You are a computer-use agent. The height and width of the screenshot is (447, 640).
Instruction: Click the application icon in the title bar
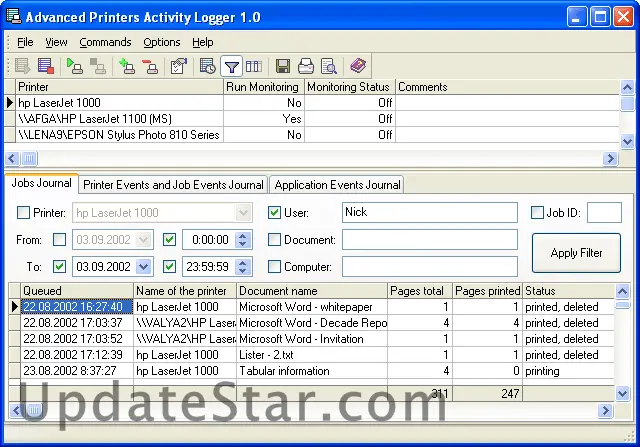tap(13, 17)
